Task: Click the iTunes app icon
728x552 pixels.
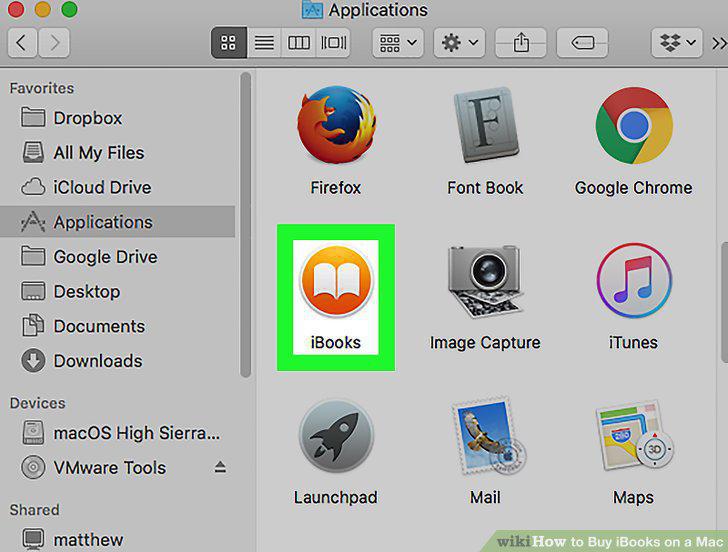Action: 634,280
